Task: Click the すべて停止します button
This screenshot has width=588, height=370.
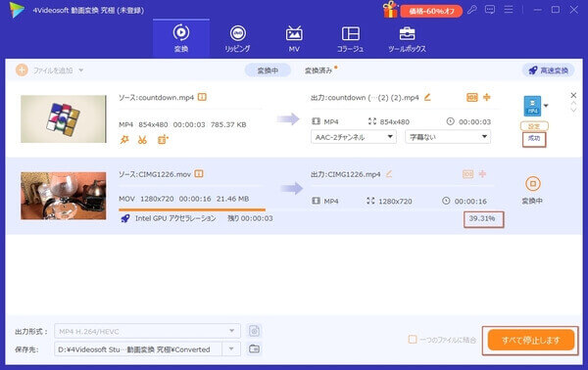Action: point(530,340)
